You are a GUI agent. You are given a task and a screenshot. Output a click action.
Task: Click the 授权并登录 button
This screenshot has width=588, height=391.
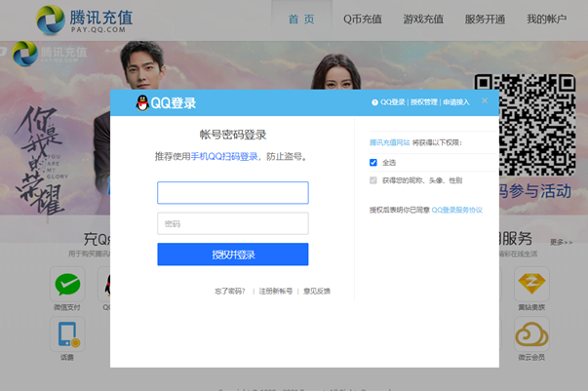[233, 254]
